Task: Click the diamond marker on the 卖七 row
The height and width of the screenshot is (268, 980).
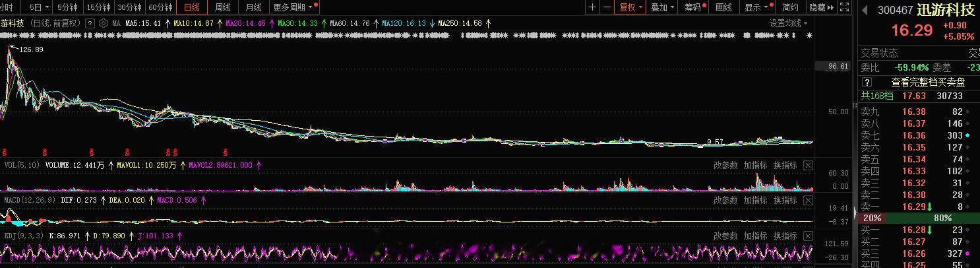Action: 967,135
